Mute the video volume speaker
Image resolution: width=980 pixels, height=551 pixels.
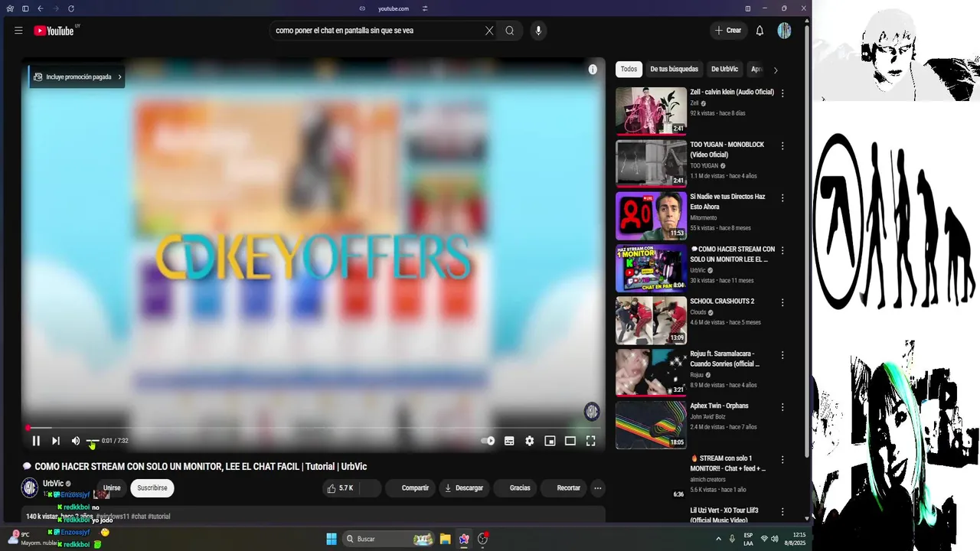pyautogui.click(x=75, y=441)
